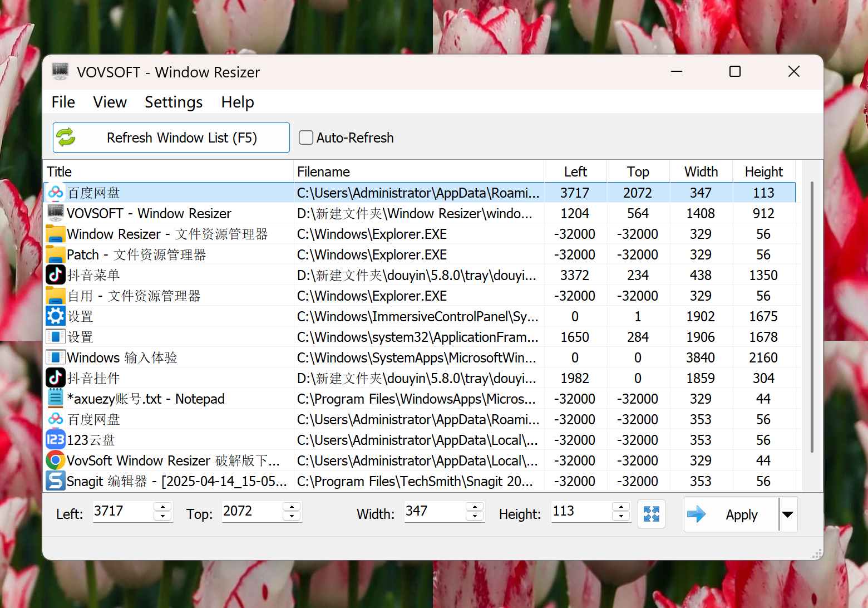This screenshot has height=608, width=868.
Task: Sort by the Left column header
Action: (x=575, y=171)
